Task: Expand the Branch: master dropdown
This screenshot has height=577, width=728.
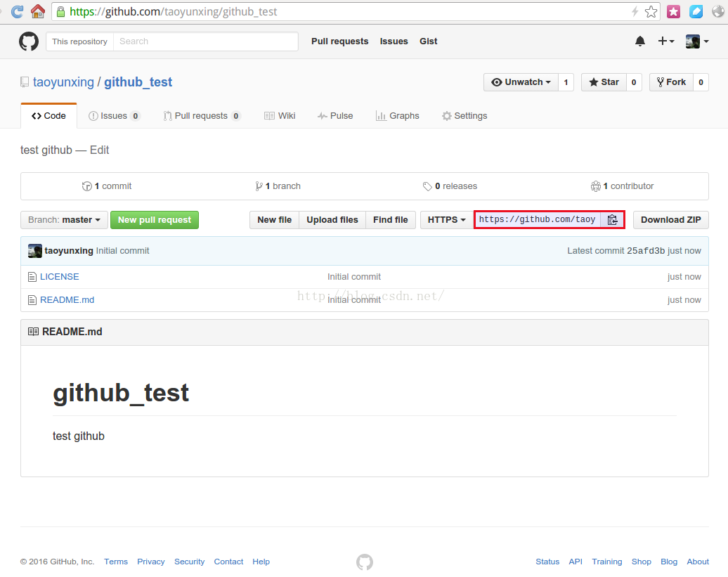Action: (64, 220)
